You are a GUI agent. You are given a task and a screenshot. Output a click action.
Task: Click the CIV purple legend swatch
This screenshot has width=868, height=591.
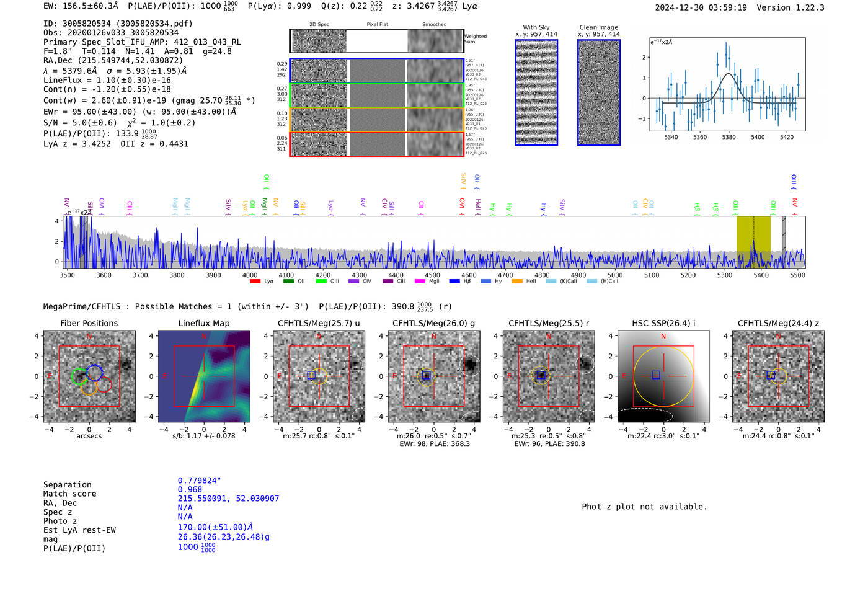[354, 282]
